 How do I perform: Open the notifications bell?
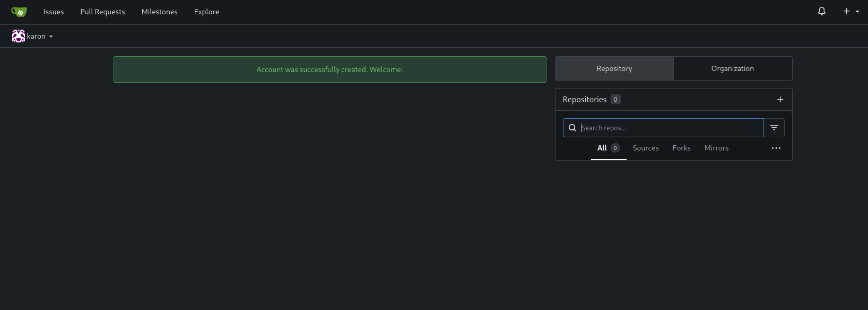click(822, 11)
